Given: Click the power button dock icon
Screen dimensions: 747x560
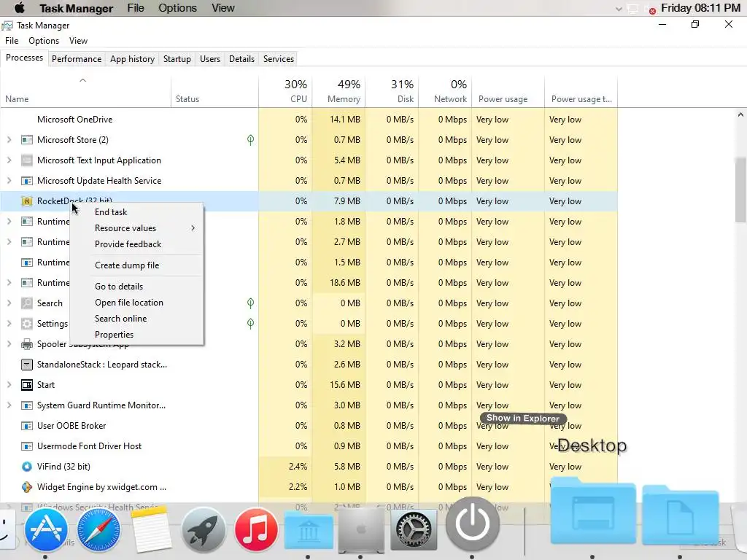Looking at the screenshot, I should [x=472, y=524].
